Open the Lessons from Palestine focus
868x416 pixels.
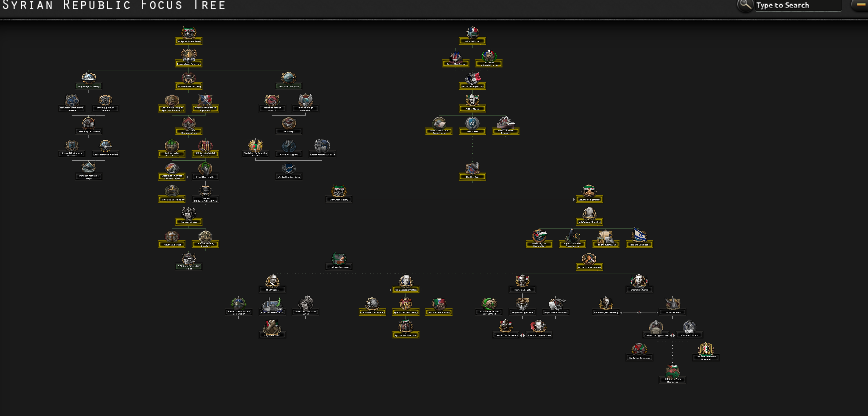(188, 58)
